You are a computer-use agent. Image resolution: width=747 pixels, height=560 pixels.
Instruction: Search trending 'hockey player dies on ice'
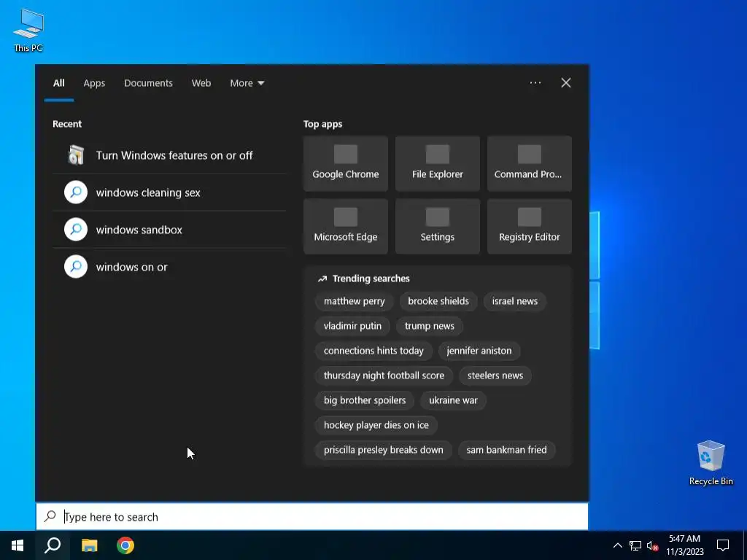tap(376, 425)
